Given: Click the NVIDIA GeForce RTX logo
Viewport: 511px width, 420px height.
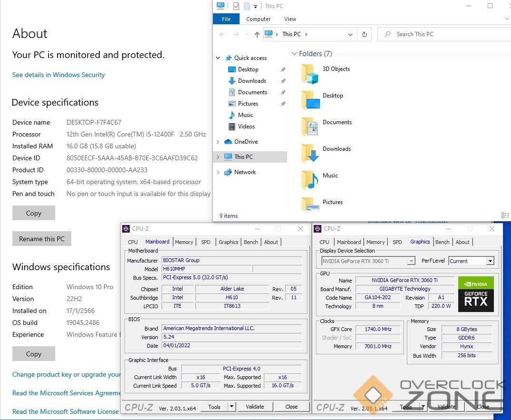Looking at the screenshot, I should (x=476, y=294).
